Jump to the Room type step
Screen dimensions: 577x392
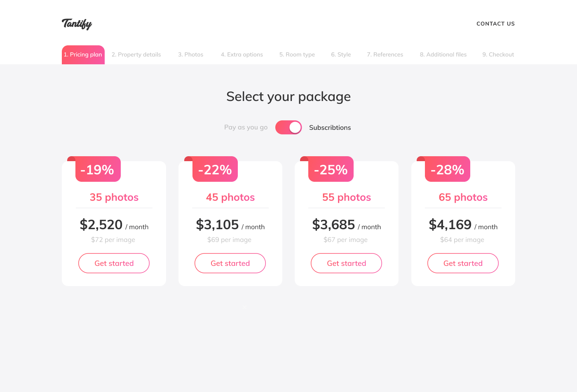click(x=297, y=54)
